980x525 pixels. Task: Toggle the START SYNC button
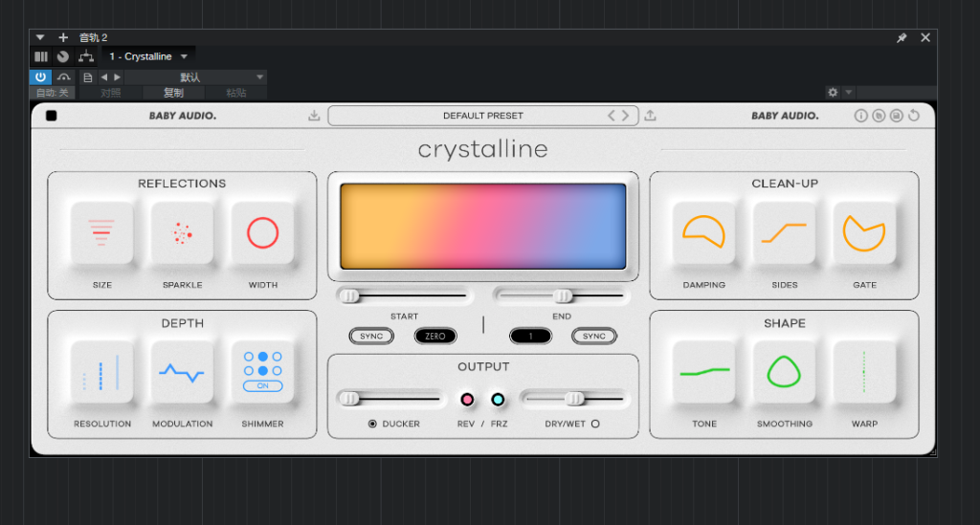(371, 336)
